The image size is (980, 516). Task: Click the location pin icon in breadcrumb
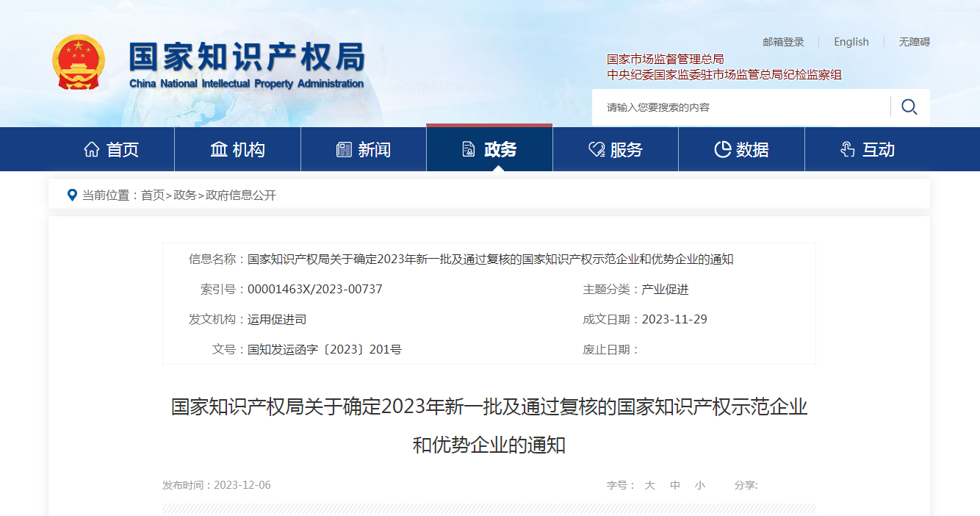tap(72, 195)
